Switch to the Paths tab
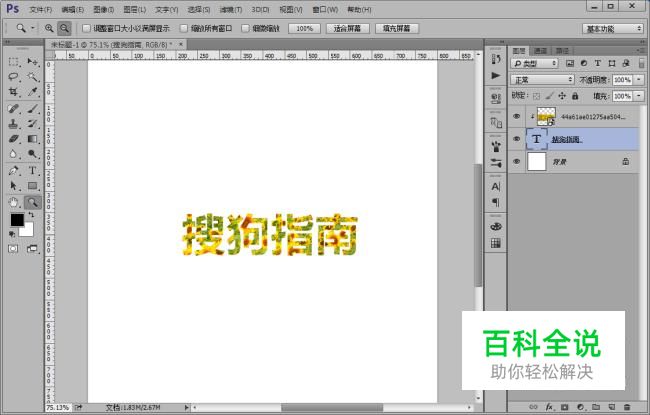The width and height of the screenshot is (650, 415). [x=562, y=51]
